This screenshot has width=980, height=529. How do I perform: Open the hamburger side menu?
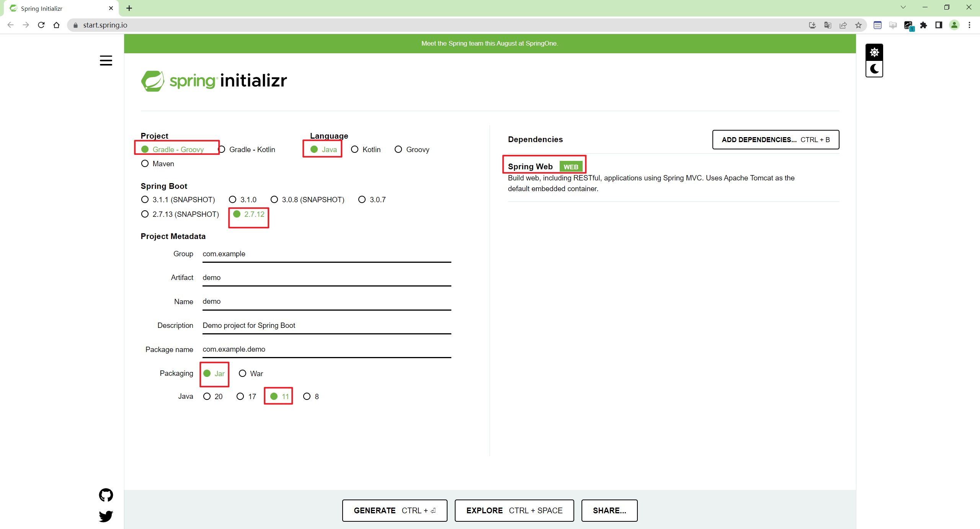click(106, 61)
